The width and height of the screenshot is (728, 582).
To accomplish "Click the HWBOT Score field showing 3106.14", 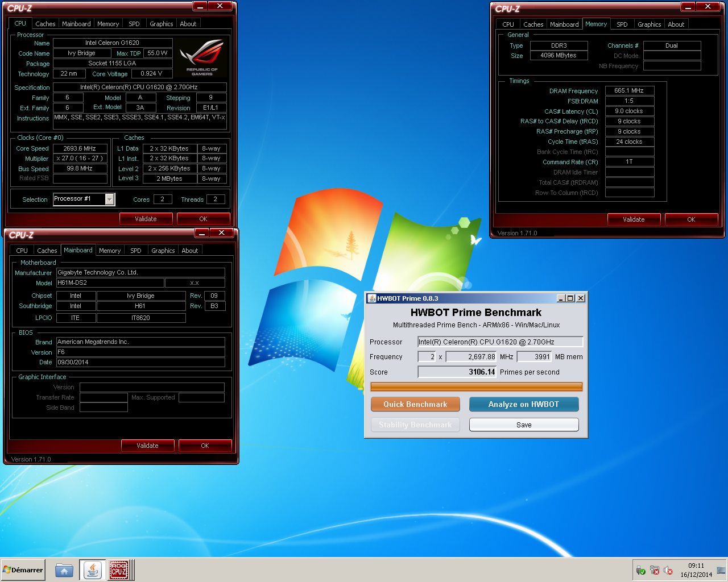I will [457, 372].
